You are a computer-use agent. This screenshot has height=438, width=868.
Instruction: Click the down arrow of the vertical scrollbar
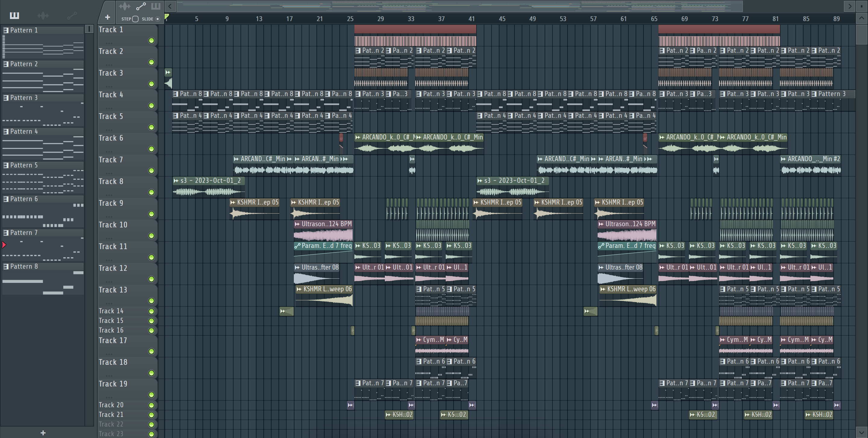pyautogui.click(x=862, y=432)
